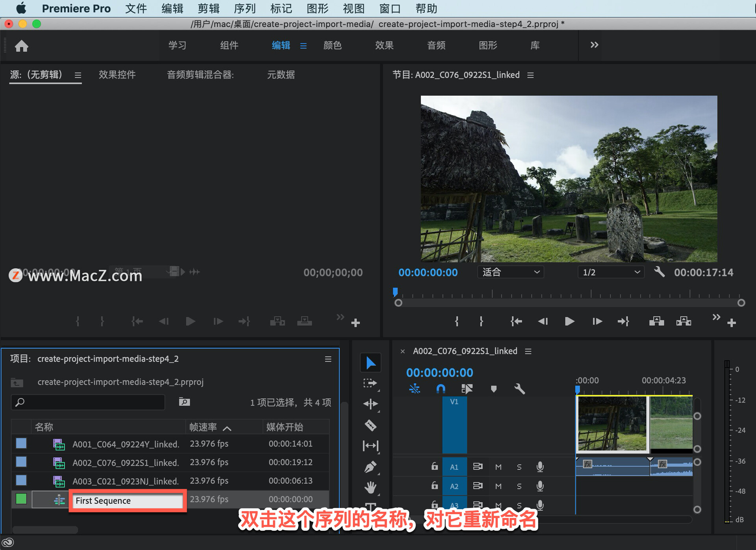
Task: Open the 效果控件 panel tab
Action: 117,75
